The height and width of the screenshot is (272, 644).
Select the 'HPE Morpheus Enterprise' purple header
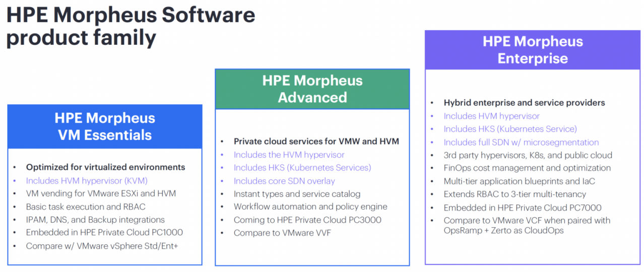pyautogui.click(x=533, y=50)
